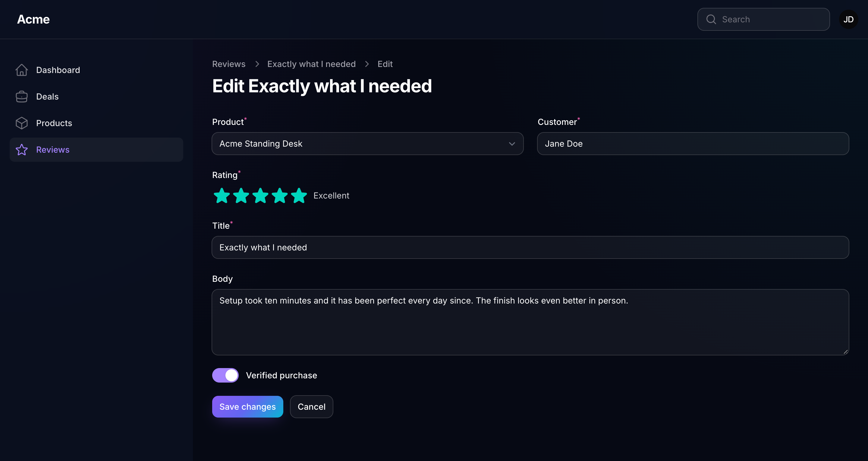The height and width of the screenshot is (461, 868).
Task: Click the search magnifier icon
Action: pyautogui.click(x=711, y=19)
